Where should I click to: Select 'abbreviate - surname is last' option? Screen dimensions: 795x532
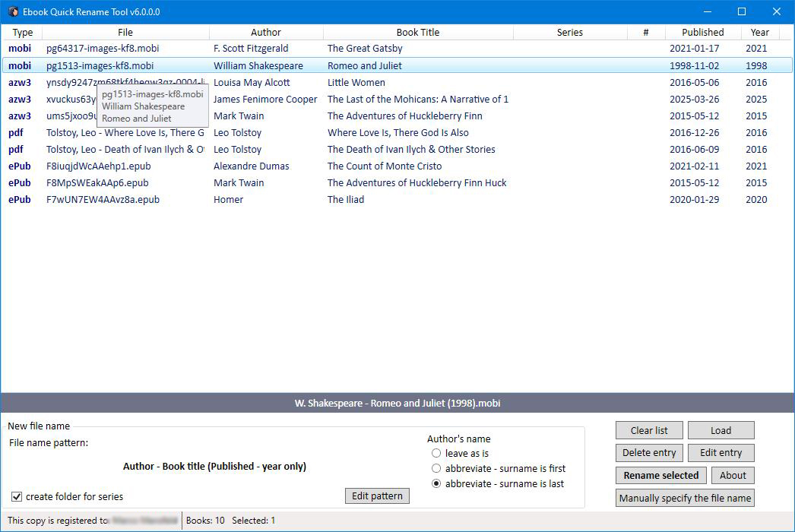[x=437, y=483]
